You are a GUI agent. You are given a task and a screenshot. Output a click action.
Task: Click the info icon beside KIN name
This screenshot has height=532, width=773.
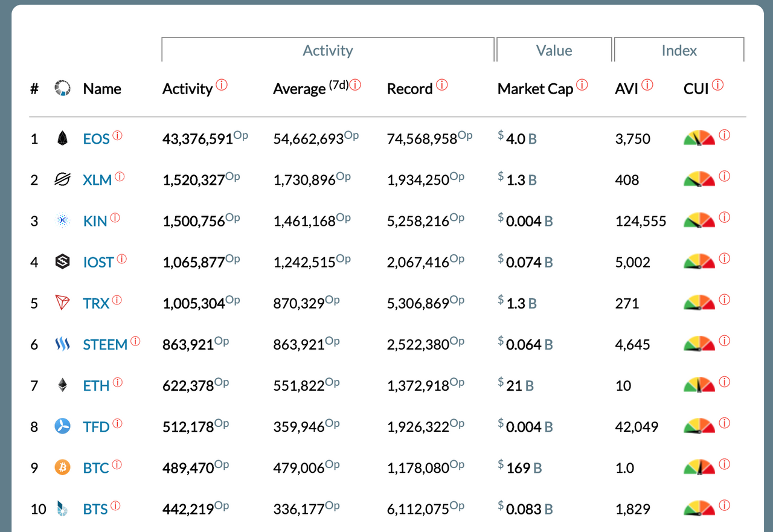[x=115, y=217]
